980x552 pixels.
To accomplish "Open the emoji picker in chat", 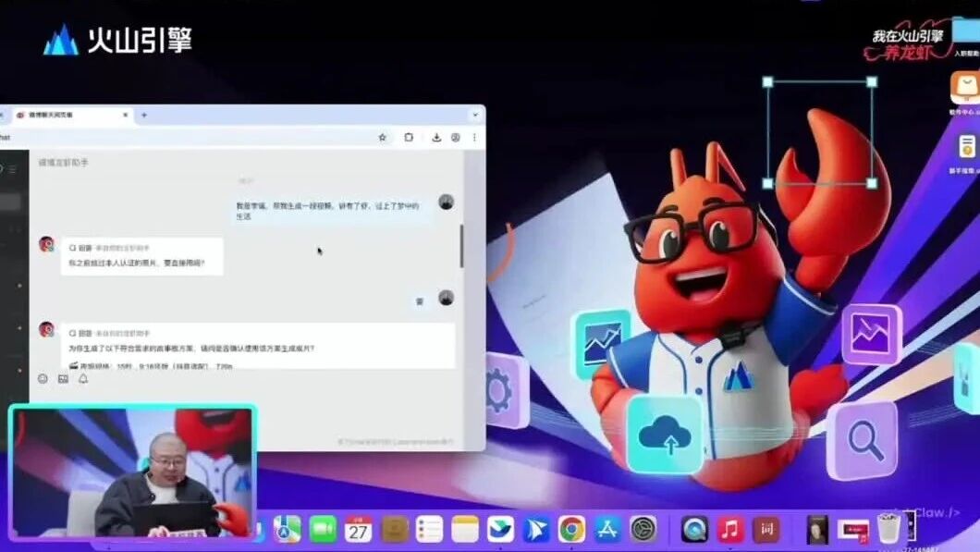I will pos(43,379).
